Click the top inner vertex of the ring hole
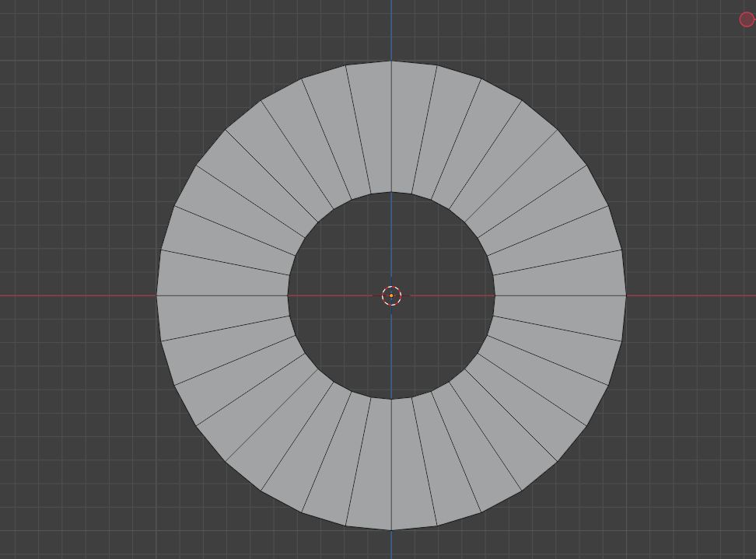 (391, 192)
